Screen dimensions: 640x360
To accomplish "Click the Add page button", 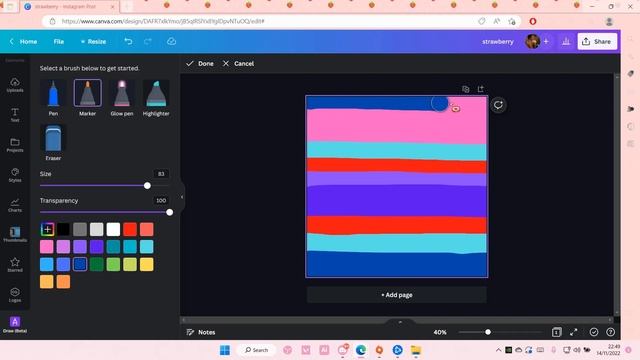I will click(x=396, y=295).
